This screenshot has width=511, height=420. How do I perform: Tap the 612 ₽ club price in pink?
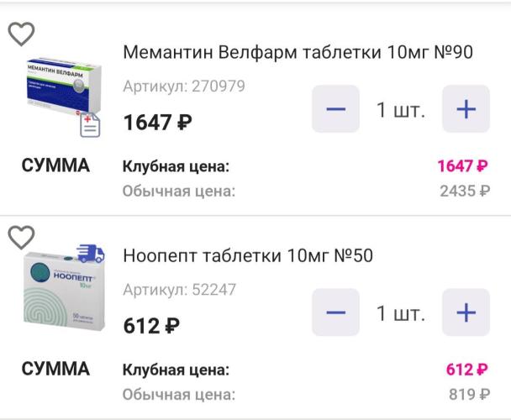[467, 369]
